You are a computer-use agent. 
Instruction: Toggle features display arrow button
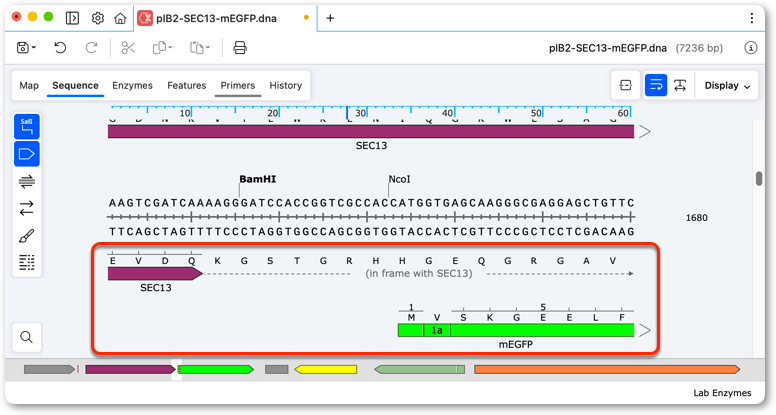coord(27,154)
